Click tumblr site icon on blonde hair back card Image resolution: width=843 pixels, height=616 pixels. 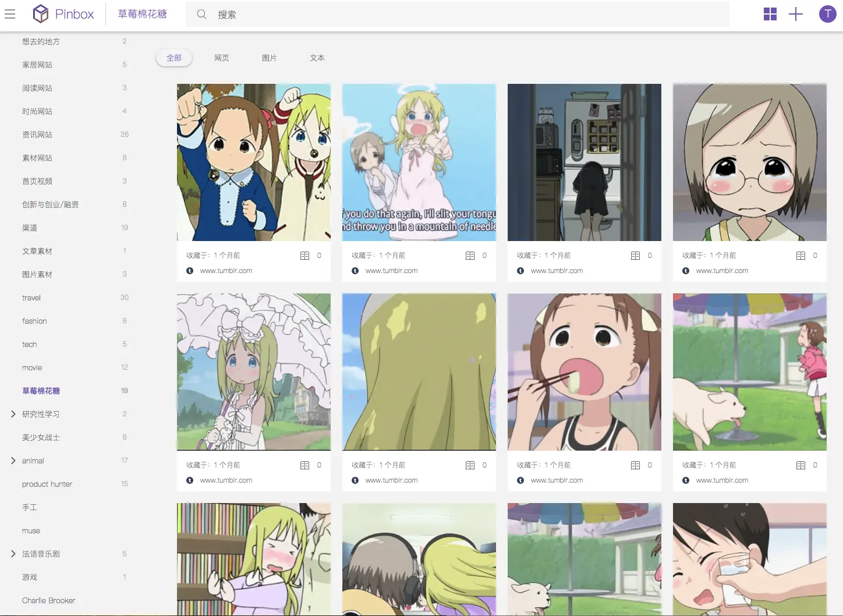tap(355, 480)
